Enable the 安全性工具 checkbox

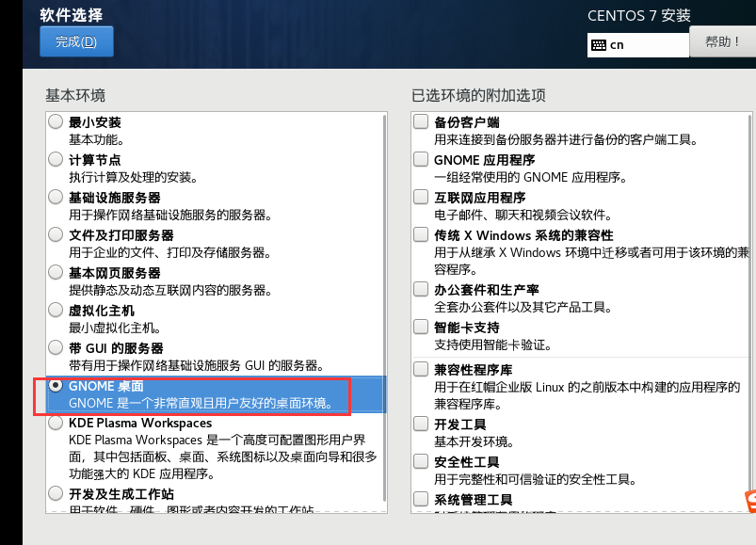coord(421,461)
